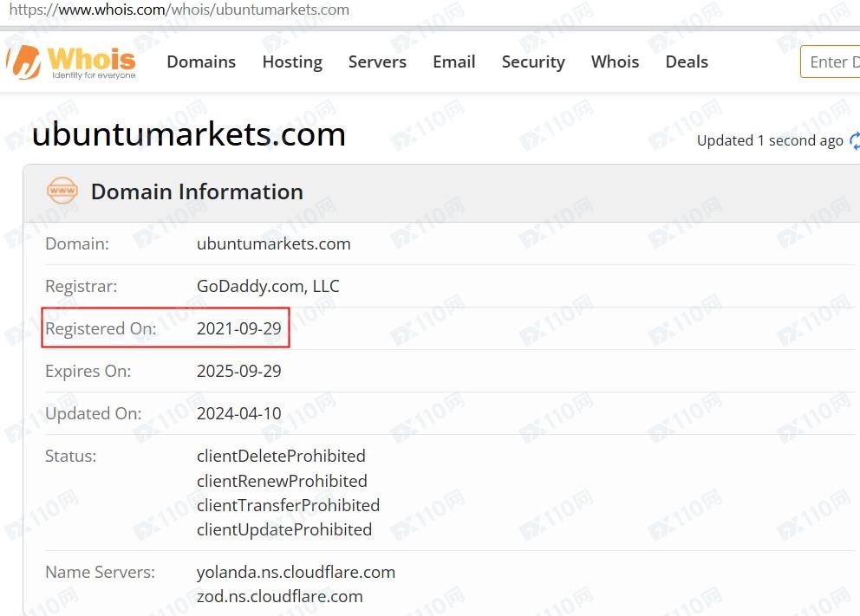The height and width of the screenshot is (616, 860).
Task: Select the registrar GoDaddy.com, LLC
Action: [x=268, y=286]
